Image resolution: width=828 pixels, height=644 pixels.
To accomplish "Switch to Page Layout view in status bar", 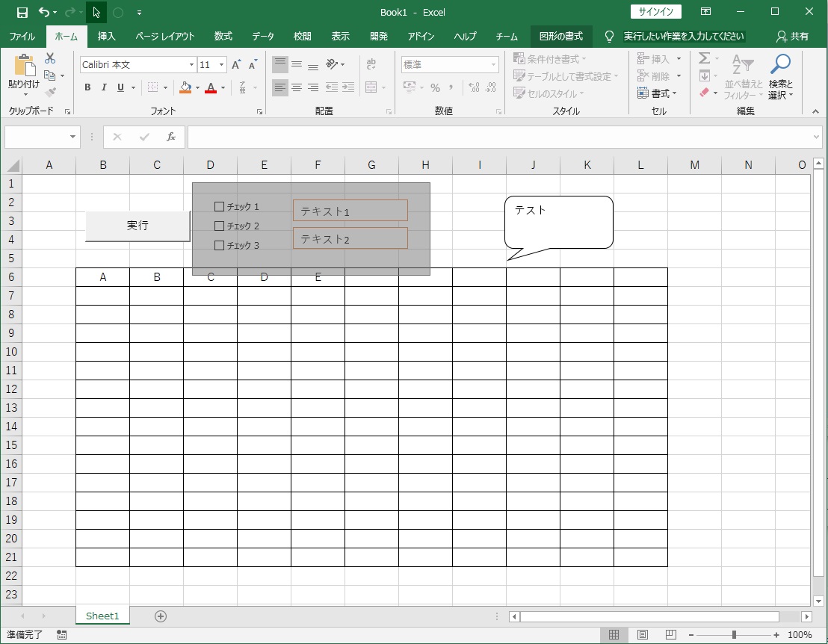I will click(643, 634).
